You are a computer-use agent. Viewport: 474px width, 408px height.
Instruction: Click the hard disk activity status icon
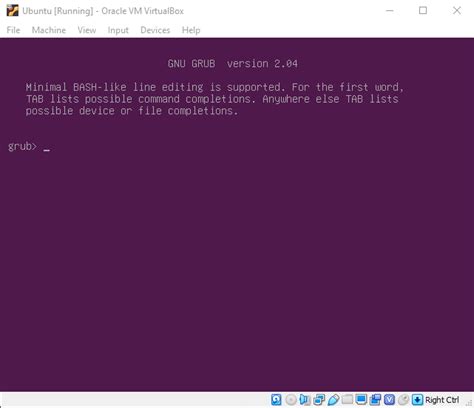[276, 399]
